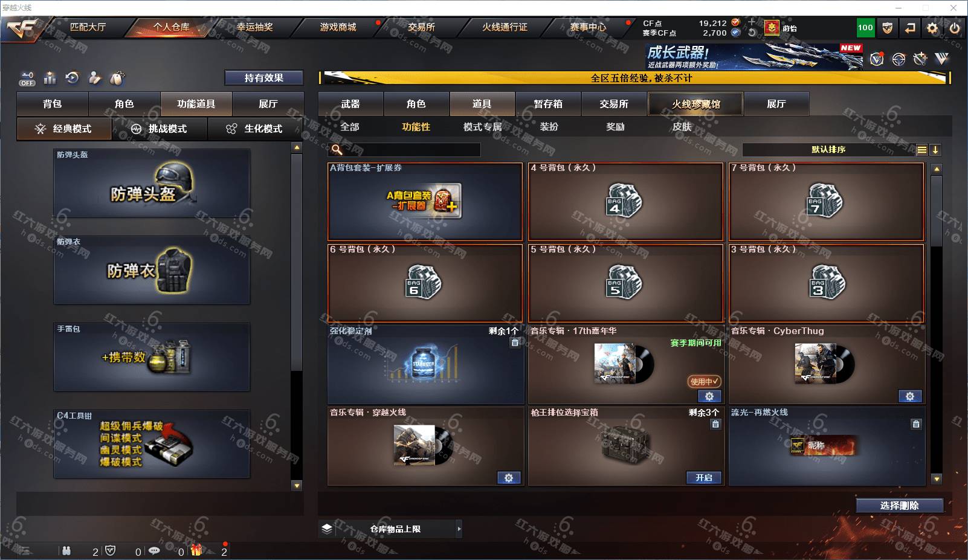
Task: Click the refresh arrow beside CF points
Action: pos(752,33)
